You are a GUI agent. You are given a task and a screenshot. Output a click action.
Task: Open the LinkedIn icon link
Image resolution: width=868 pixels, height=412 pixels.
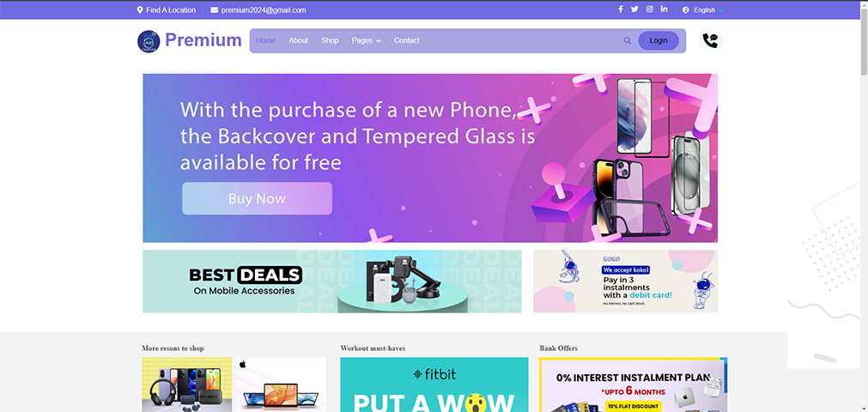point(664,9)
